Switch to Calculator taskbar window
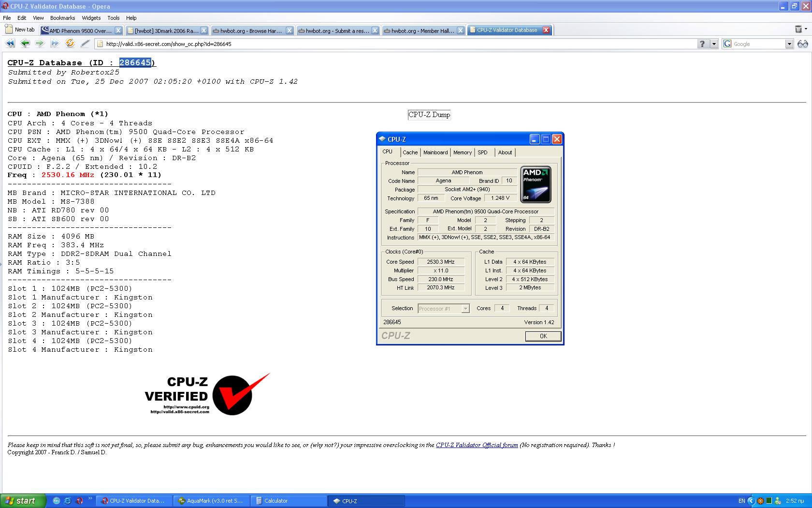 point(289,501)
